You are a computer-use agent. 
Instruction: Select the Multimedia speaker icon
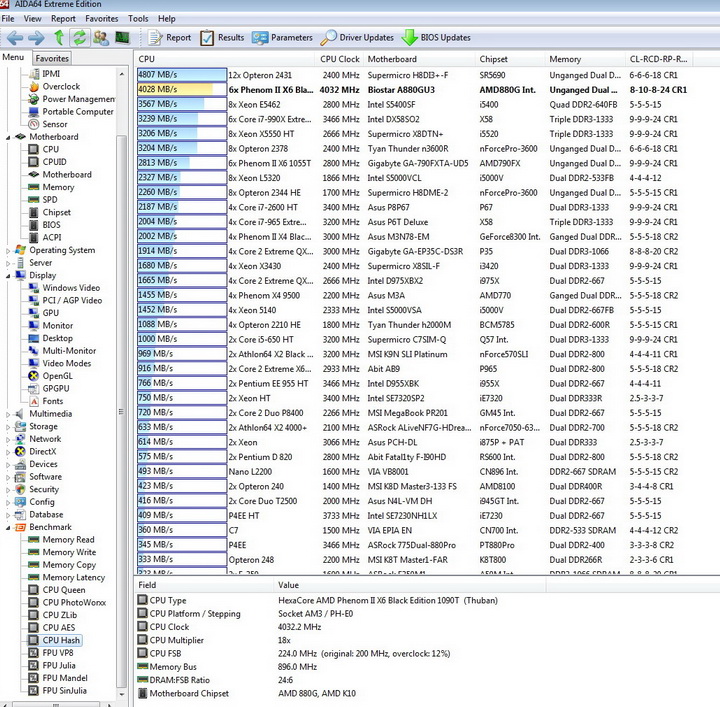[20, 414]
